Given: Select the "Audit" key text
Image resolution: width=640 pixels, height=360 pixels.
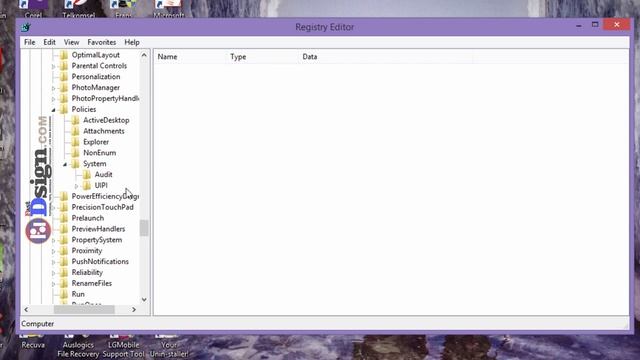Looking at the screenshot, I should click(103, 175).
